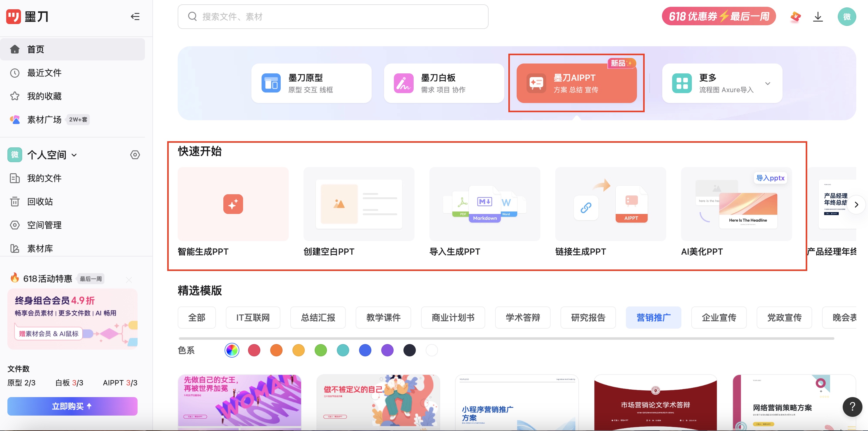
Task: Click the 我的文件 document icon
Action: pos(15,178)
